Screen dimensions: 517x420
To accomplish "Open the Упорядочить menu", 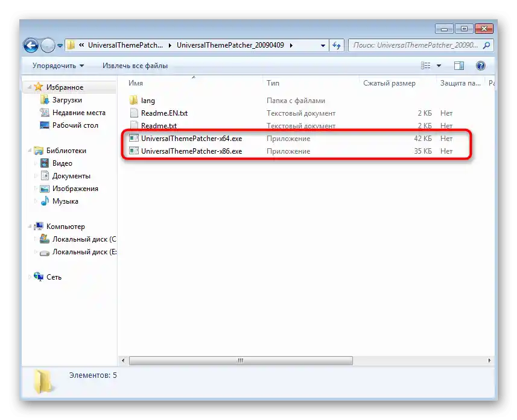I will (x=59, y=66).
